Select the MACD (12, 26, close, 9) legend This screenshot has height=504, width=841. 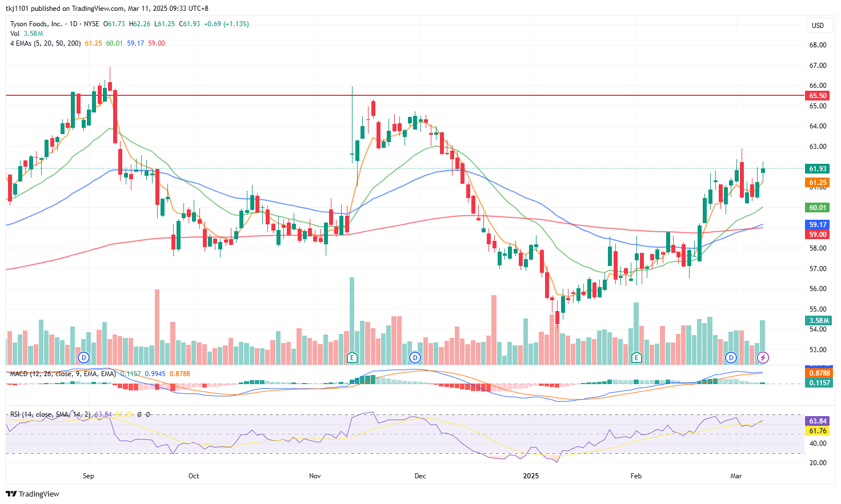pos(63,374)
